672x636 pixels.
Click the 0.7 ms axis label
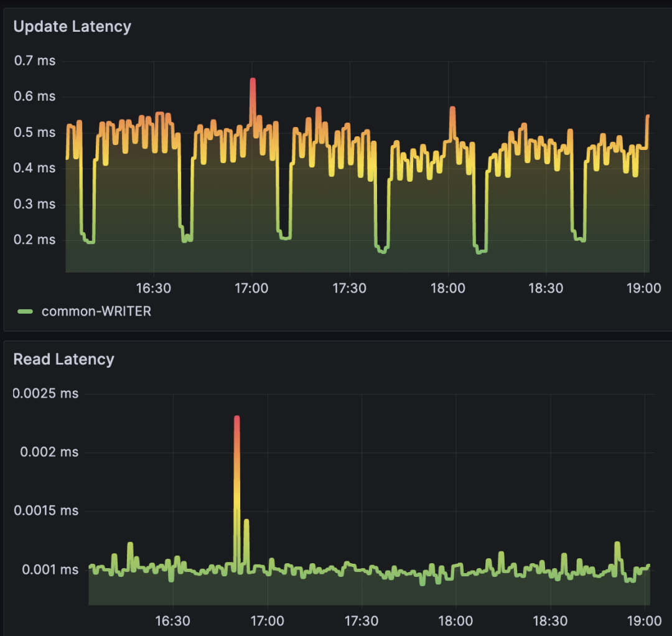click(35, 60)
